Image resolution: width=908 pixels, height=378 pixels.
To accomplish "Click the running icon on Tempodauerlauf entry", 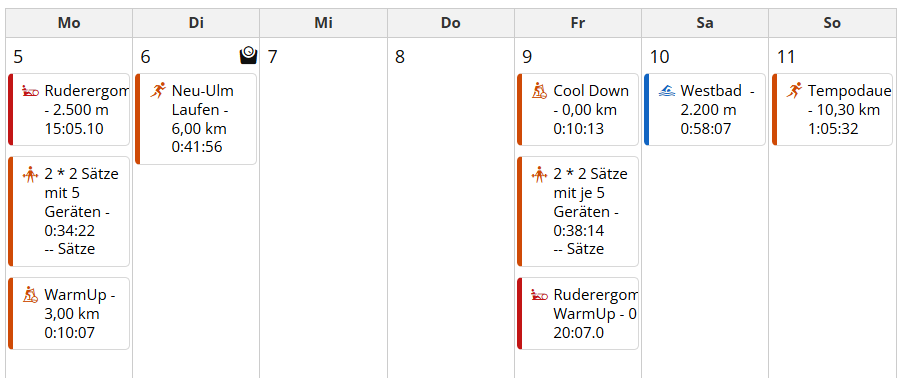I will 794,90.
